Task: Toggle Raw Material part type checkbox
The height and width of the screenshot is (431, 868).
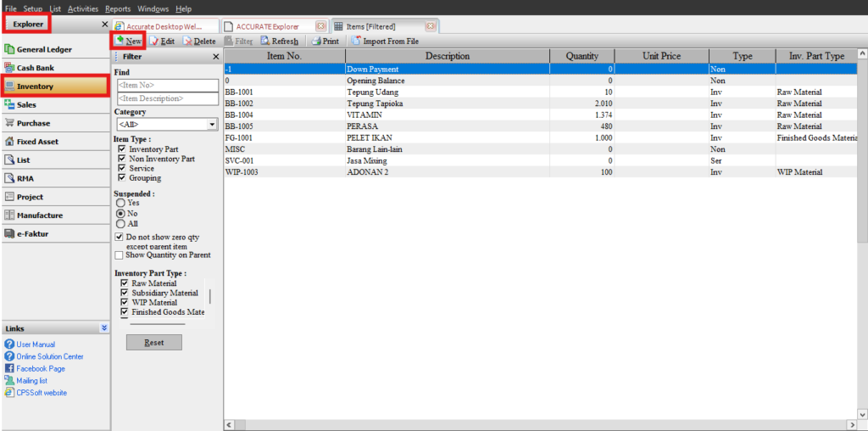Action: (124, 283)
